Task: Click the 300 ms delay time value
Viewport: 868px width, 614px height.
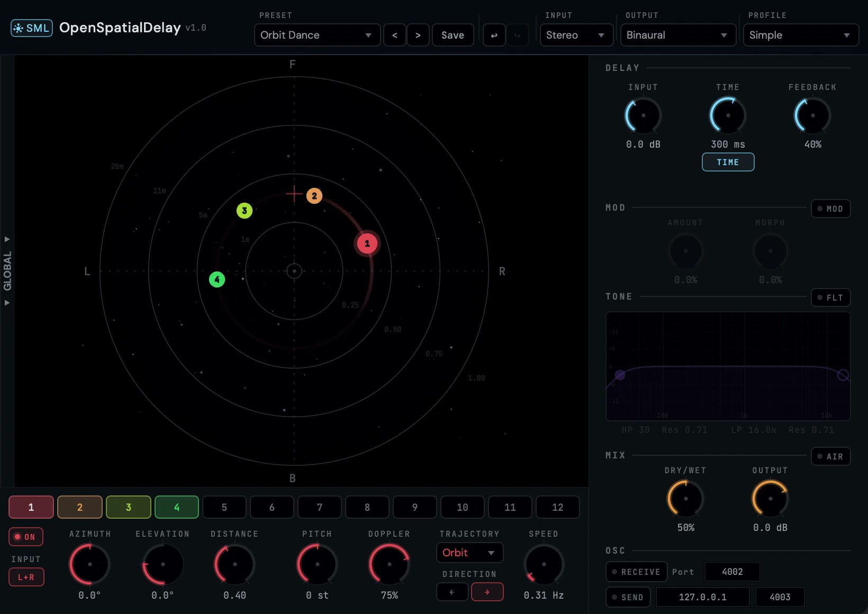Action: 728,144
